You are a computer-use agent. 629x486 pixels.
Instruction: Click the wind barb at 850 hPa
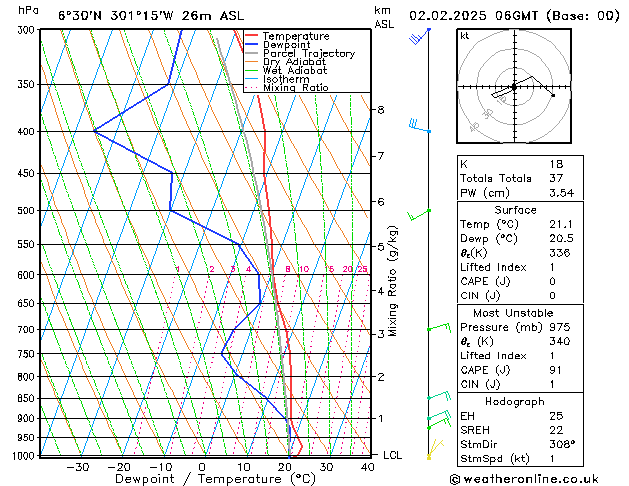coord(439,396)
